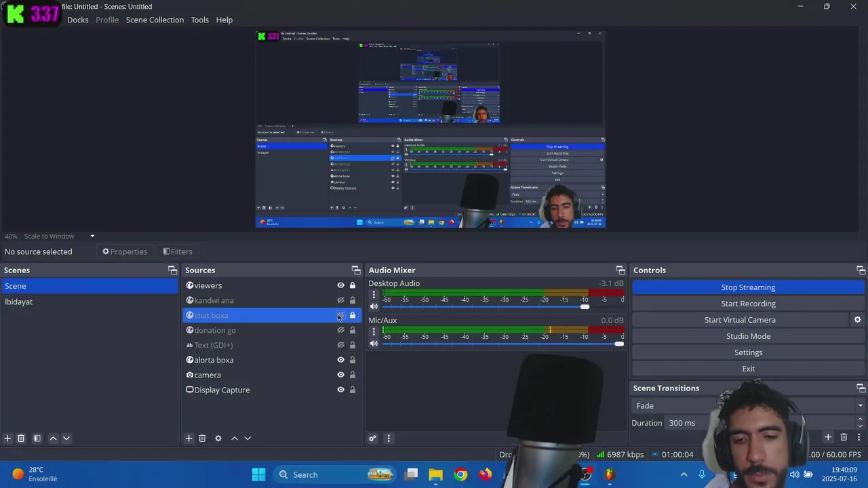
Task: Open the Tools menu
Action: [200, 20]
